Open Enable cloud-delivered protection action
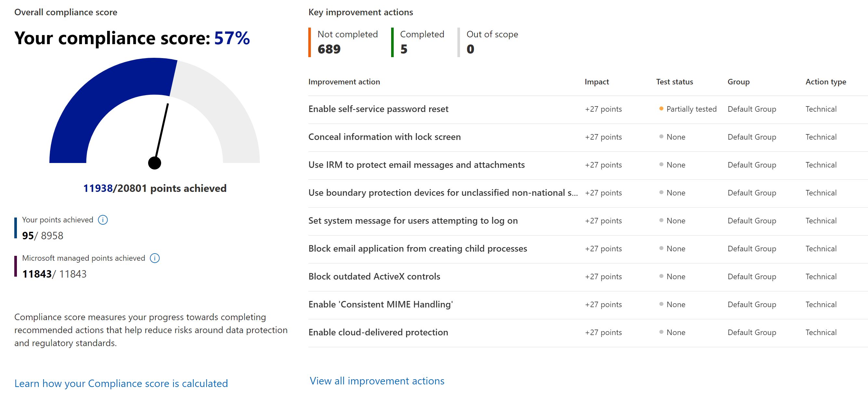Image resolution: width=868 pixels, height=400 pixels. (378, 333)
